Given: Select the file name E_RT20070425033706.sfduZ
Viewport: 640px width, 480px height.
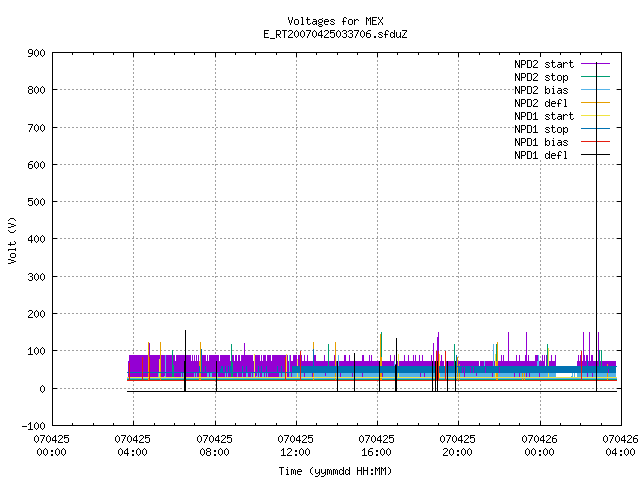Looking at the screenshot, I should coord(335,34).
